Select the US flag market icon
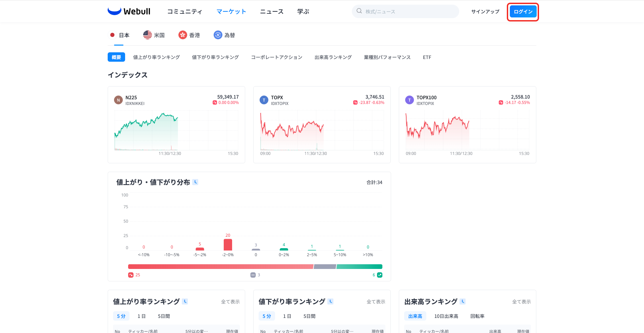 147,35
